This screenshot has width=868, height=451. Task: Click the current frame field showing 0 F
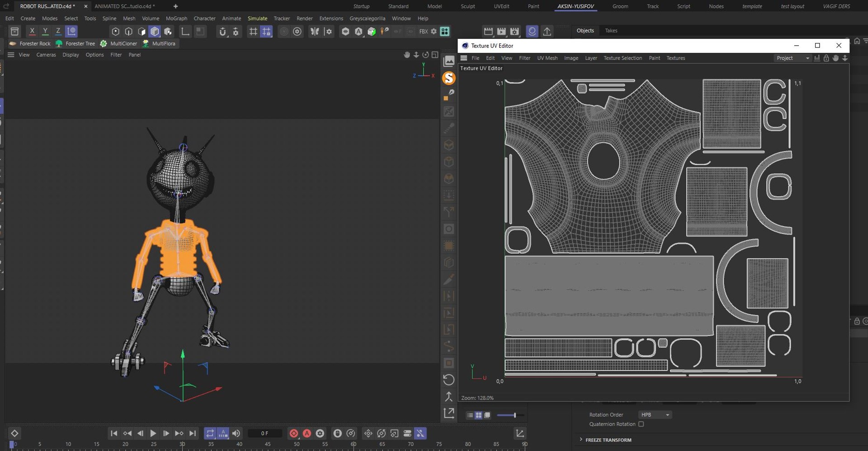264,433
